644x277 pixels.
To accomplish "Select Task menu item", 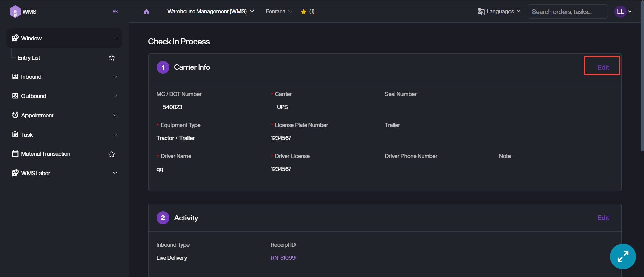I will 64,135.
